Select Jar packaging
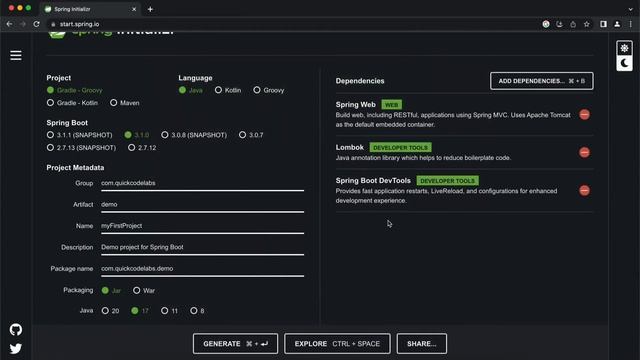This screenshot has width=640, height=360. coord(111,290)
